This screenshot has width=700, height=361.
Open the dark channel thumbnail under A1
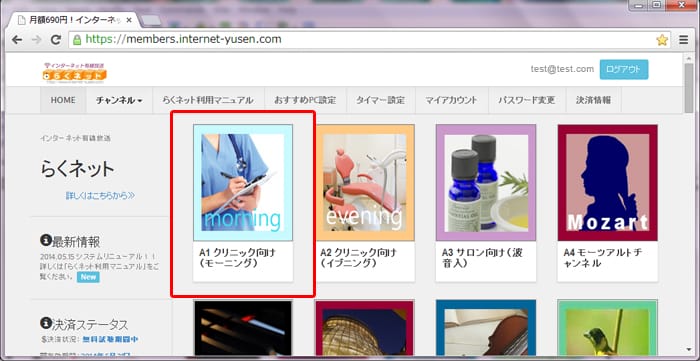[243, 328]
